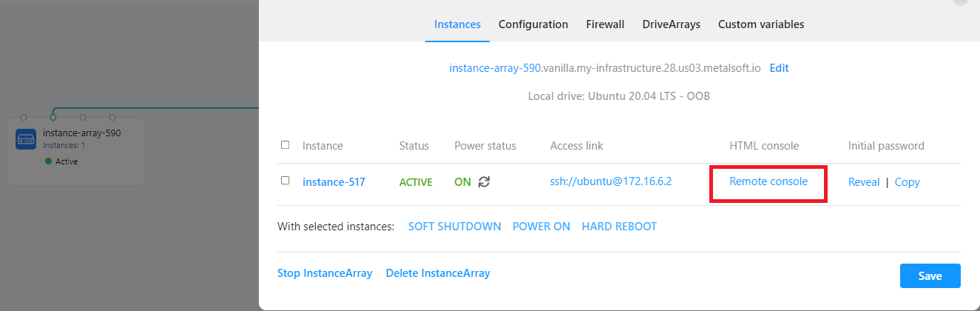Open the instance-517 link
Viewport: 980px width, 311px height.
(334, 182)
